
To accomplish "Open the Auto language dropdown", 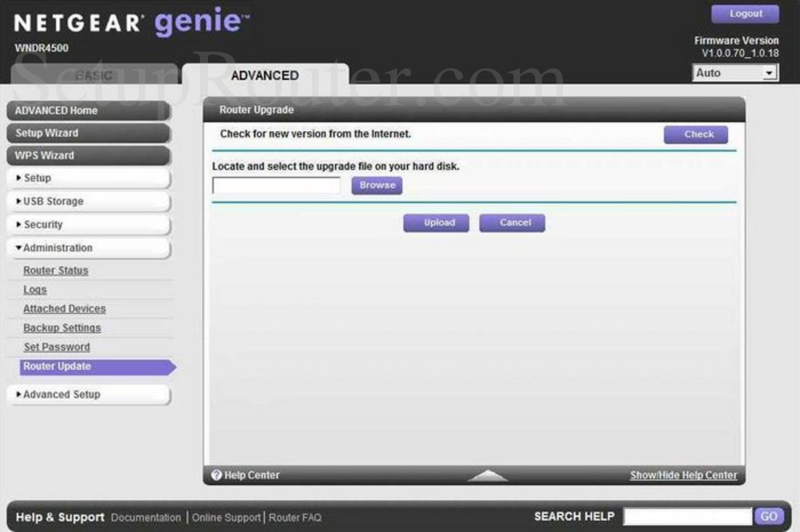I will (735, 73).
